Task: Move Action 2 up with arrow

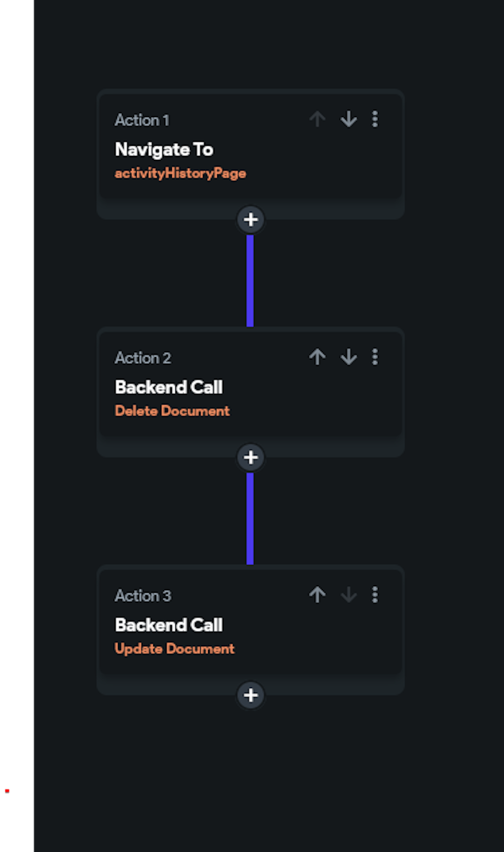Action: (x=318, y=357)
